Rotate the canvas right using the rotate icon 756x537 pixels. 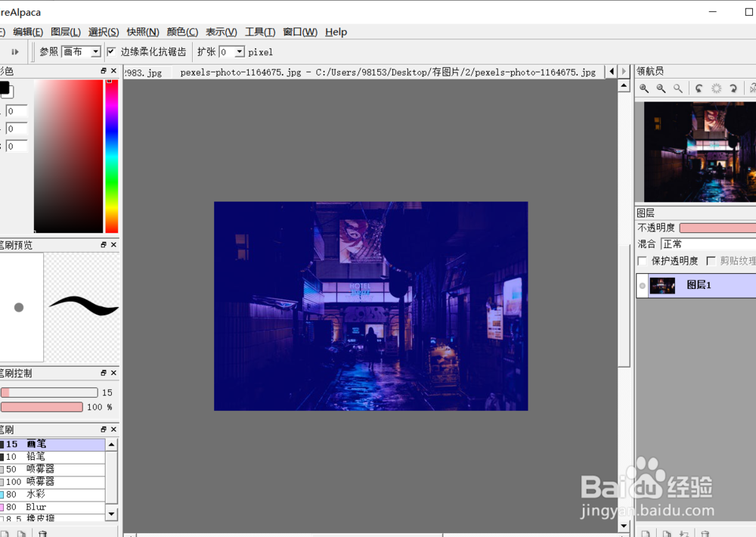click(733, 88)
